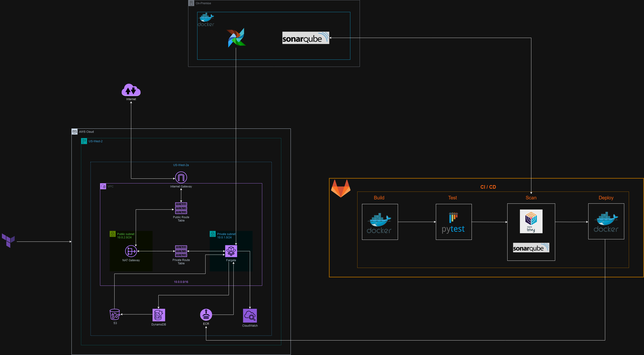Image resolution: width=644 pixels, height=355 pixels.
Task: Click the Trivy logo in Scan stage
Action: [x=531, y=221]
